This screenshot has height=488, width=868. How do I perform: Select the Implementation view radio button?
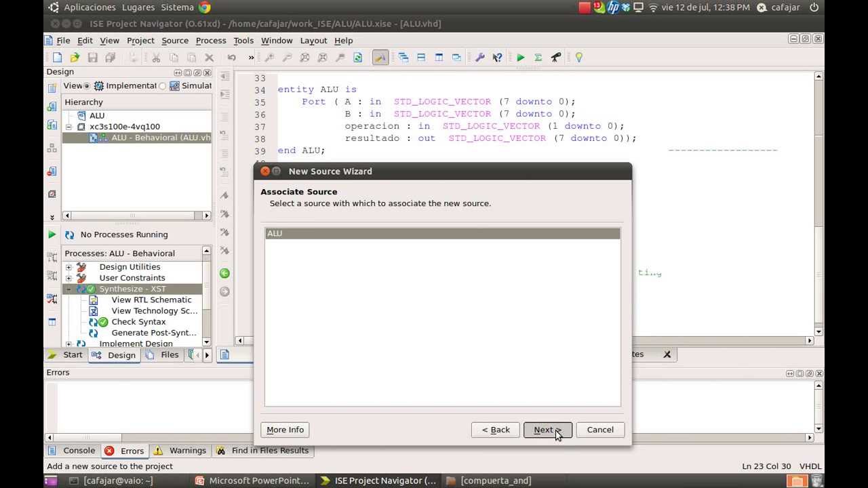pyautogui.click(x=87, y=86)
